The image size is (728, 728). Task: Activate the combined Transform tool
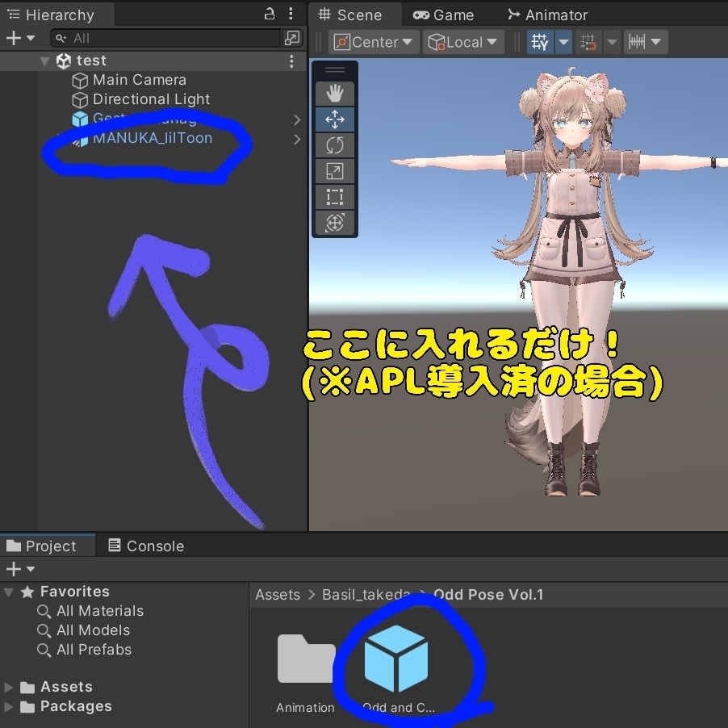pyautogui.click(x=334, y=222)
